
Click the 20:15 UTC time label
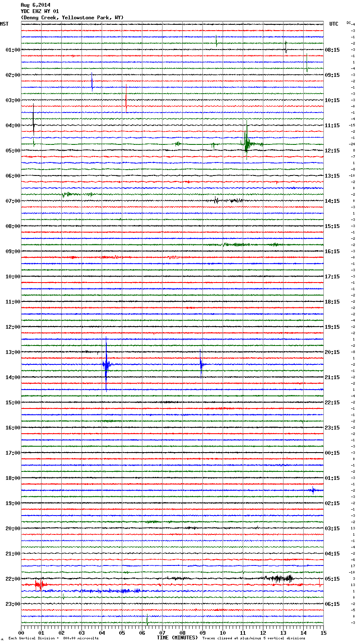(x=332, y=352)
